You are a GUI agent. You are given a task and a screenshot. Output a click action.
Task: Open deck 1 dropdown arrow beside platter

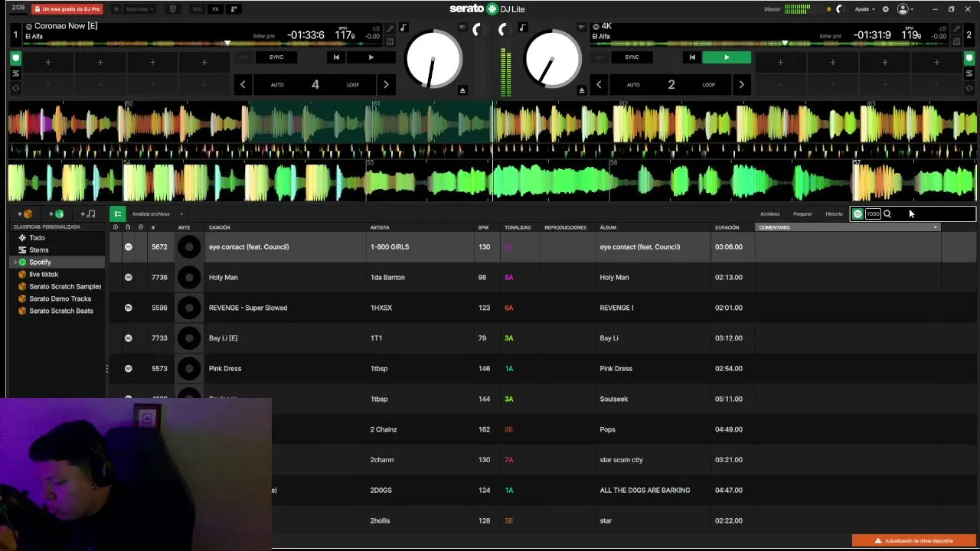point(462,28)
